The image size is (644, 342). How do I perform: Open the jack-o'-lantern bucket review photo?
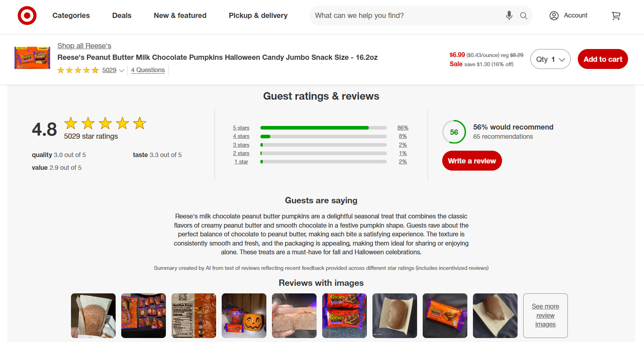(x=244, y=316)
